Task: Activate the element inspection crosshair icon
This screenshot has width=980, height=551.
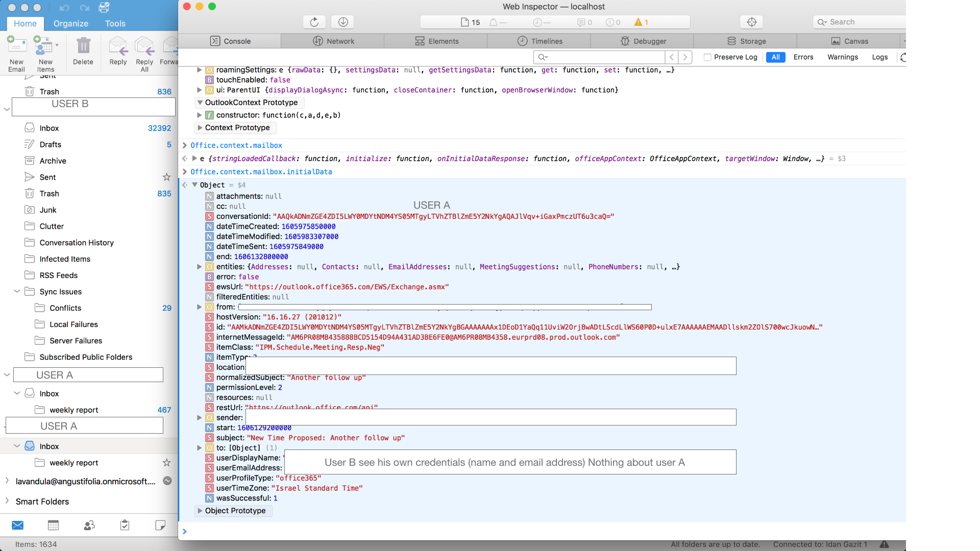Action: [x=751, y=22]
